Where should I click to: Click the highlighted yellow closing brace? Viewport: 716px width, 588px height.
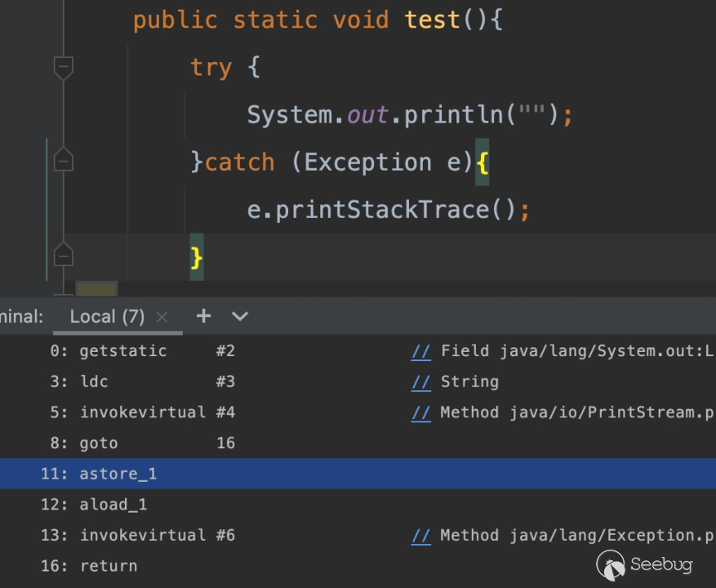tap(197, 257)
